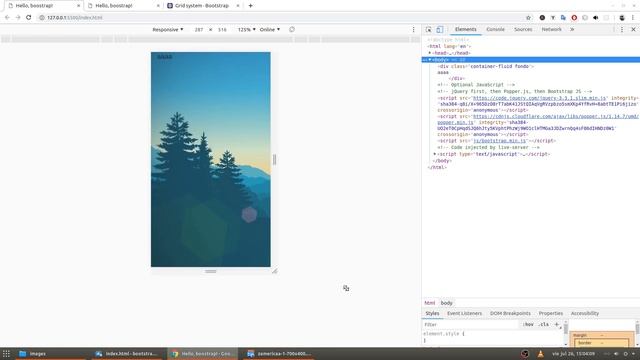Screen dimensions: 640x360
Task: Select the live-server injected comment line
Action: tap(489, 147)
